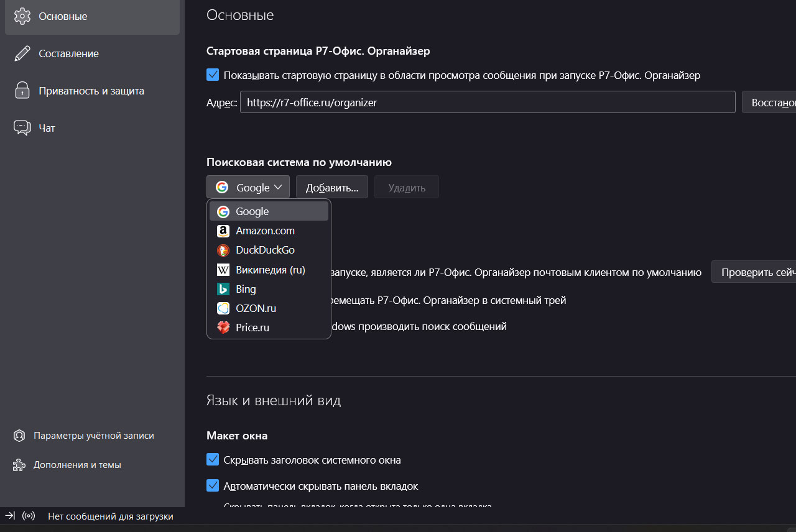Click the Макет окна heading
This screenshot has width=796, height=532.
pyautogui.click(x=237, y=436)
